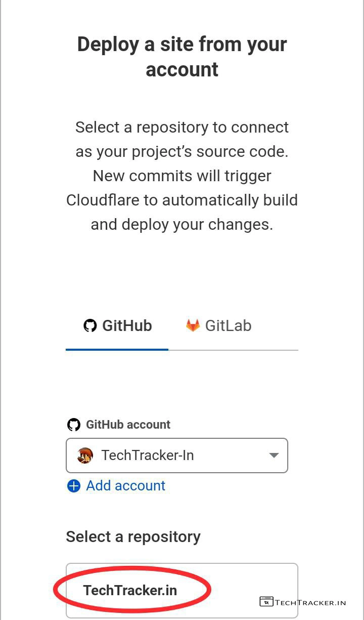
Task: Click the blue plus circle icon
Action: pyautogui.click(x=74, y=486)
